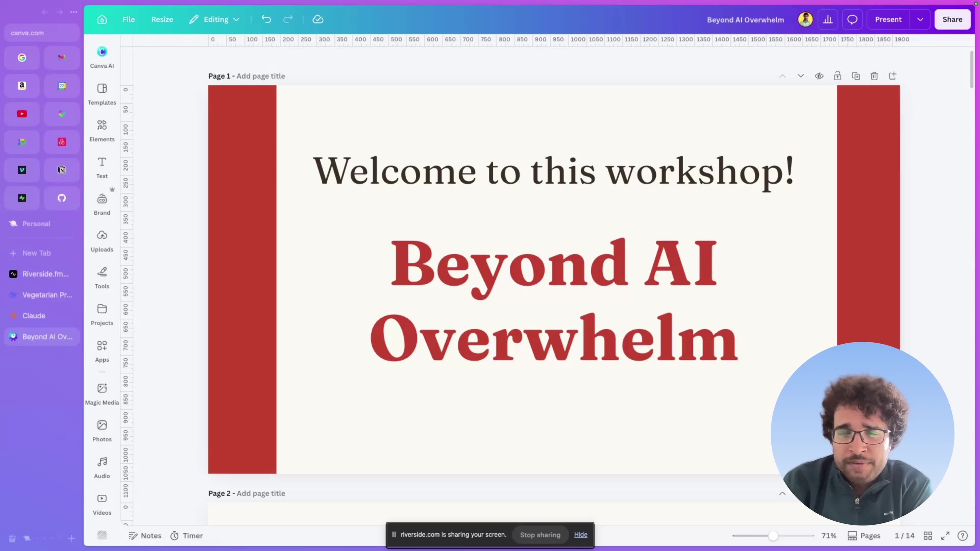The height and width of the screenshot is (551, 980).
Task: Open the Tools panel
Action: click(102, 278)
